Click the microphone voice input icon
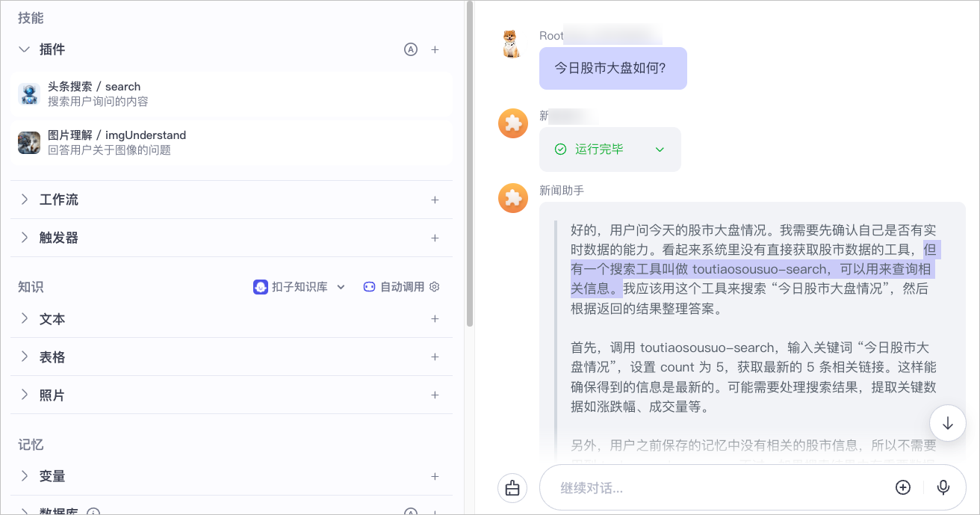 point(943,487)
